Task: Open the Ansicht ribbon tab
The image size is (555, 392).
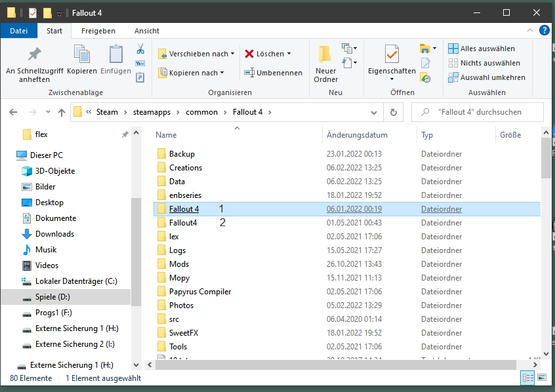Action: [146, 31]
